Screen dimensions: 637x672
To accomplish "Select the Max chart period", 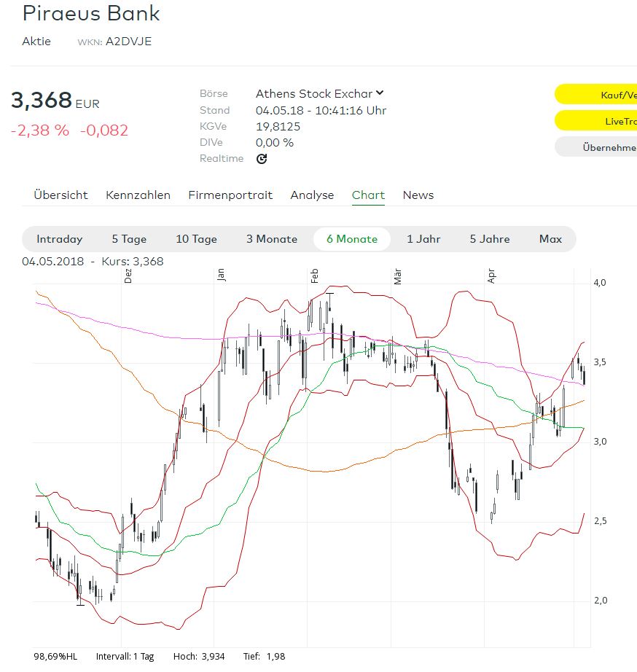I will pyautogui.click(x=550, y=239).
